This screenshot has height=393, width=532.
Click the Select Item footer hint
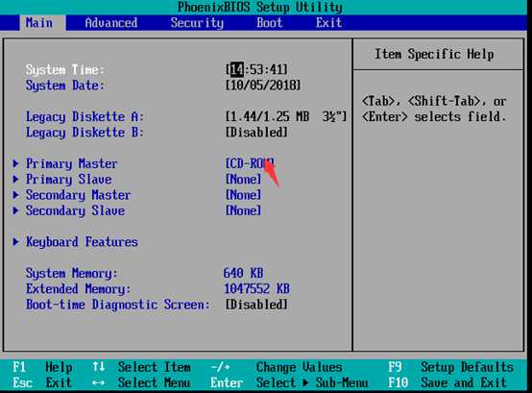click(x=155, y=367)
